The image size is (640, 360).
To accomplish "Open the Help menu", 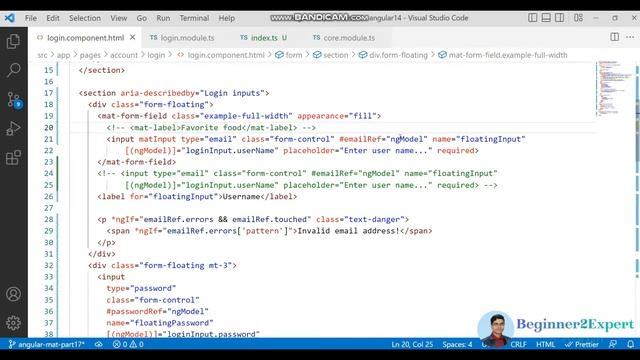I will tap(227, 18).
